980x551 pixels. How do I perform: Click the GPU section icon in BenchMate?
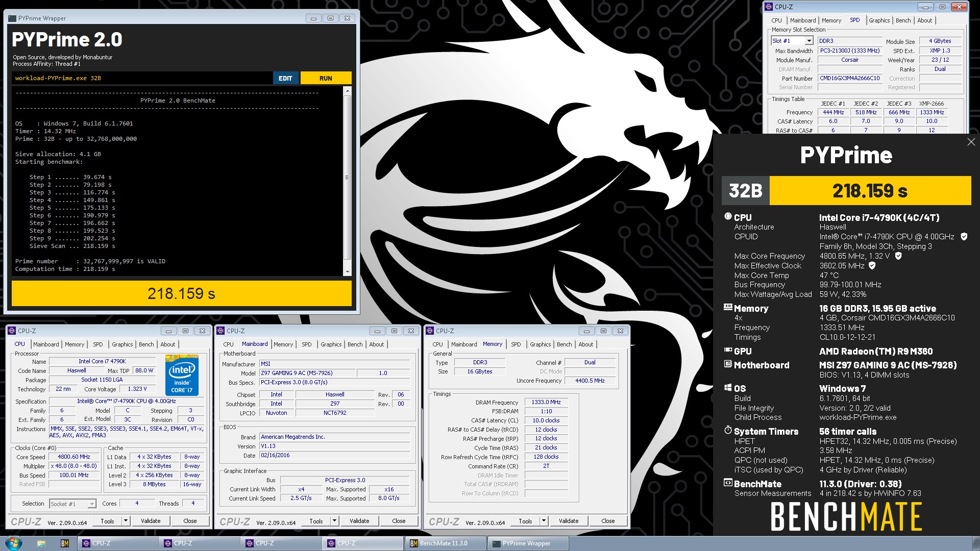(728, 350)
